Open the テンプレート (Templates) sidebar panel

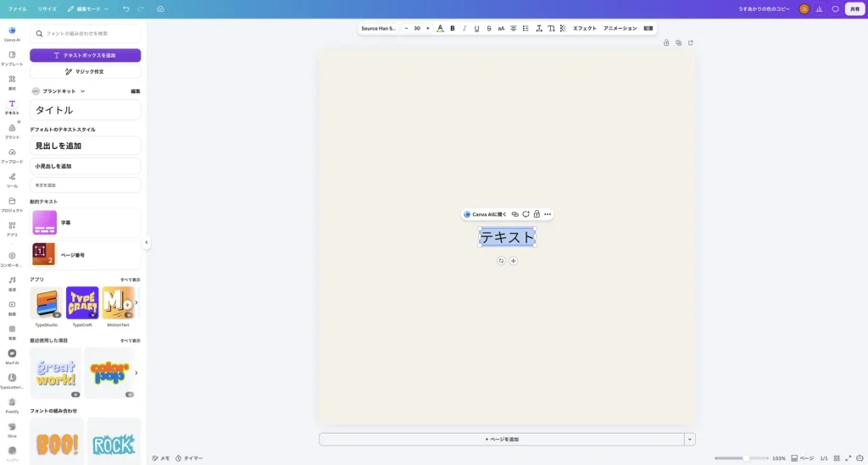pyautogui.click(x=12, y=58)
